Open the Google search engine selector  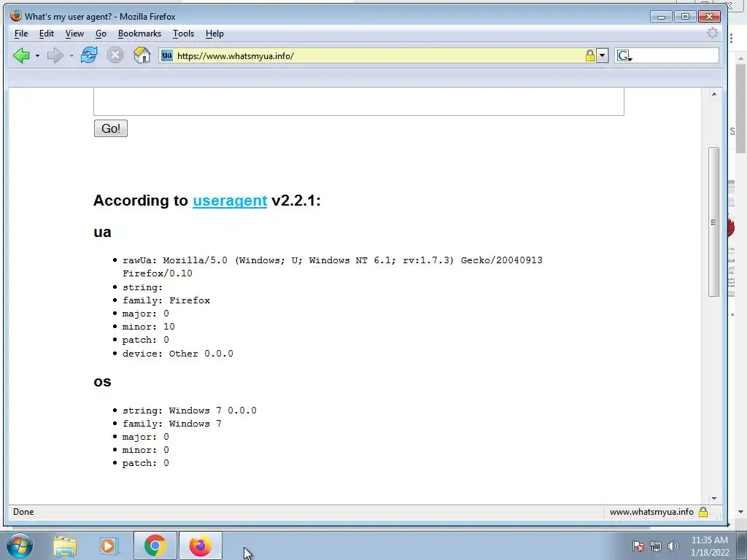tap(624, 55)
